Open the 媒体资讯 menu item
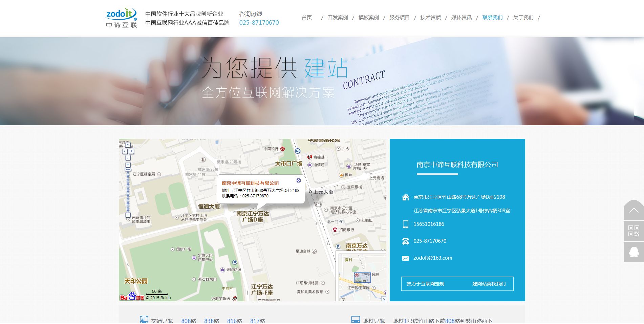The image size is (644, 324). click(461, 18)
